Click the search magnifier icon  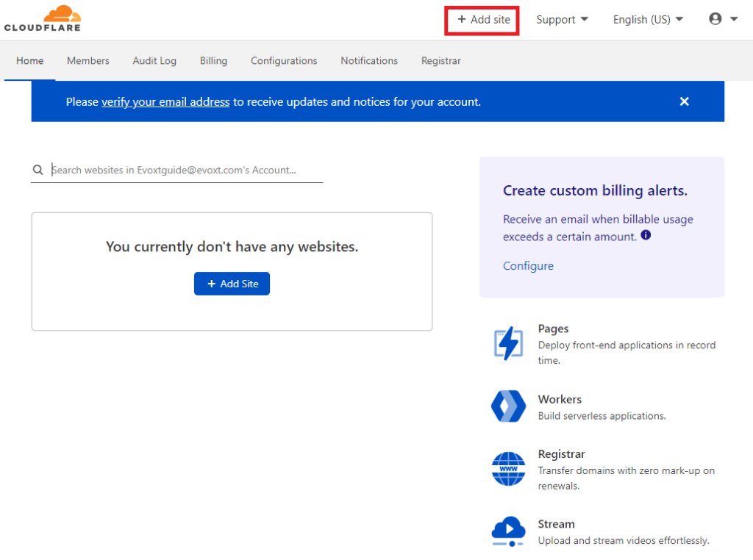point(38,170)
